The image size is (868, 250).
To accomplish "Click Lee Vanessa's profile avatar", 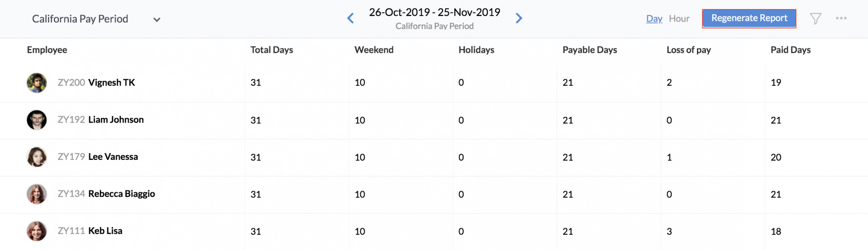I will [x=37, y=157].
